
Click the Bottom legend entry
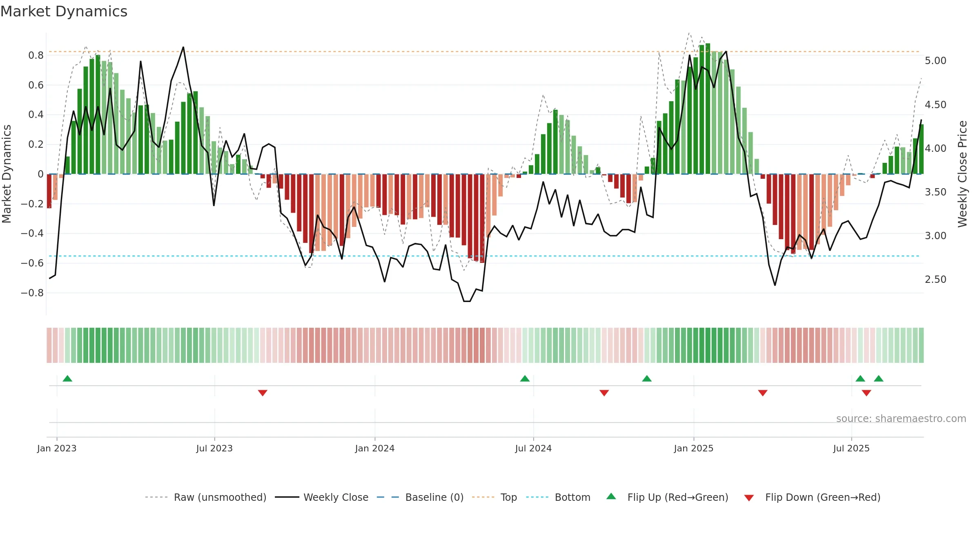point(558,497)
